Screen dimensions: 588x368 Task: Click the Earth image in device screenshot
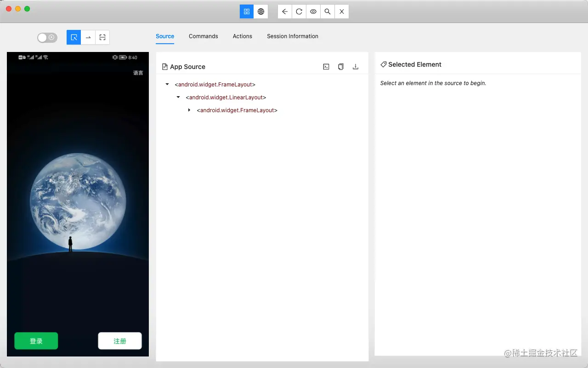point(78,201)
